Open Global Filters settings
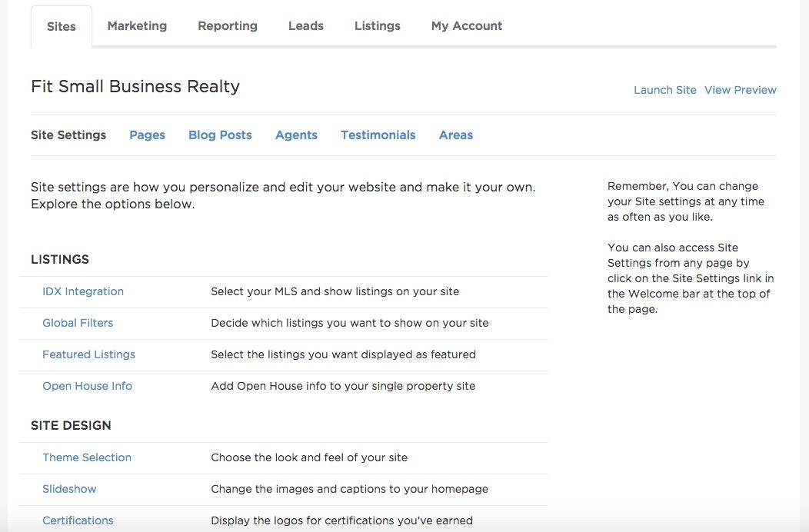Viewport: 809px width, 532px height. point(78,323)
